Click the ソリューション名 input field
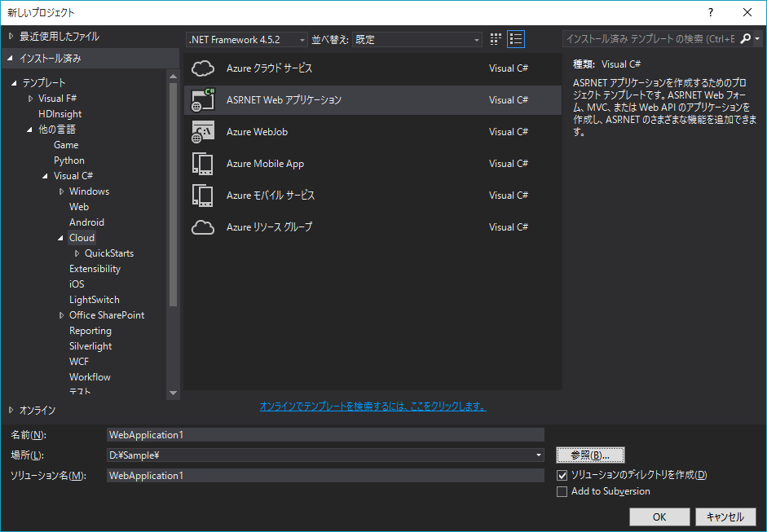Image resolution: width=767 pixels, height=532 pixels. tap(325, 476)
